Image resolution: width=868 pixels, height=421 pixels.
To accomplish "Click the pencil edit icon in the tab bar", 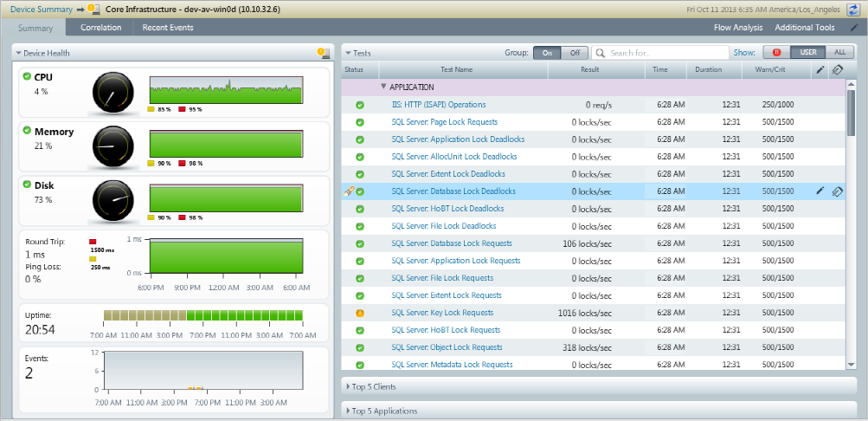I will click(854, 28).
